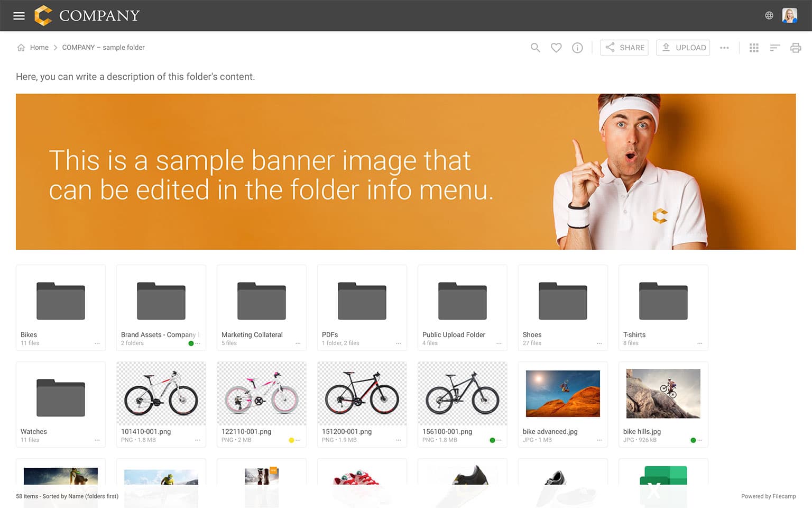
Task: Open the language globe icon
Action: point(769,15)
